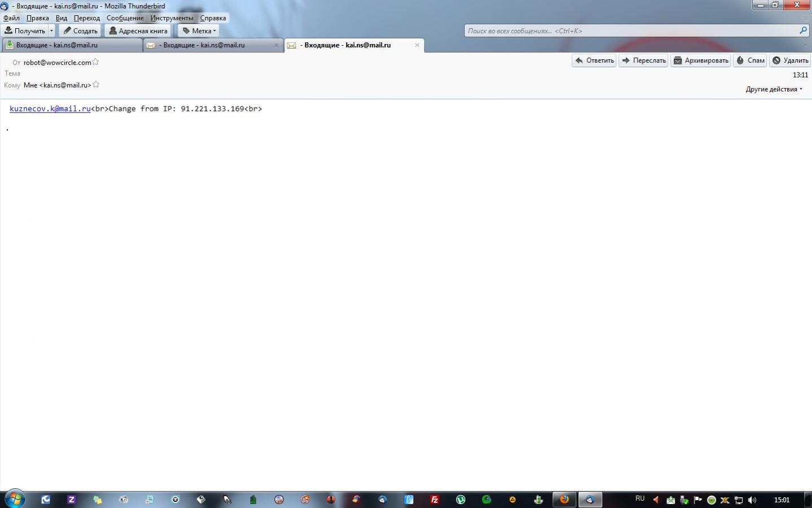Viewport: 812px width, 508px height.
Task: Switch to the first Входящие tab
Action: pos(71,45)
